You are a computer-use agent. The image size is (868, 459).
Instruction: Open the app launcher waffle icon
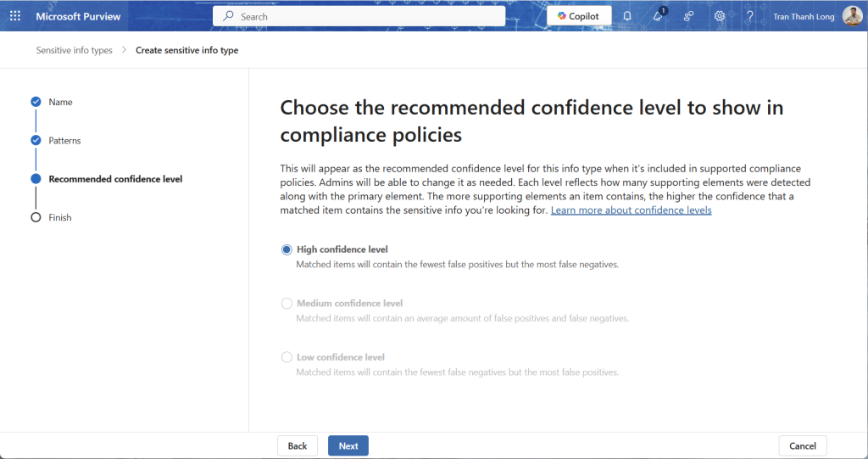tap(14, 16)
